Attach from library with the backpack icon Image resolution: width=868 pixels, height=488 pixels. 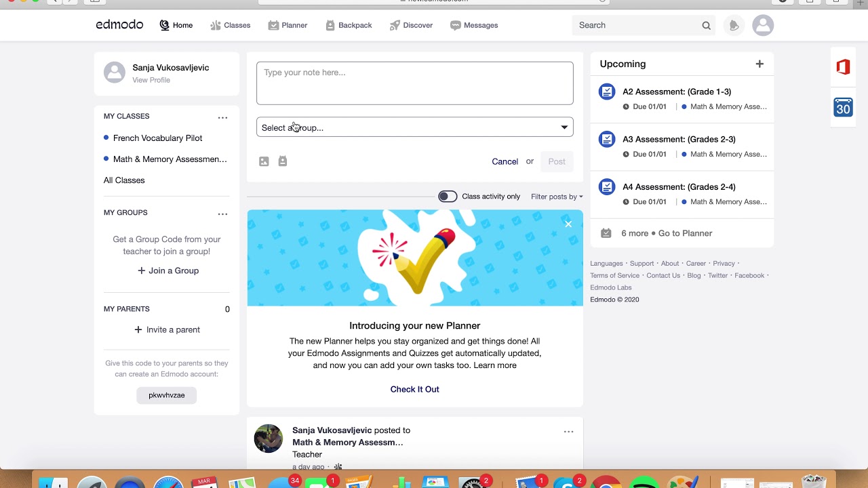point(283,161)
